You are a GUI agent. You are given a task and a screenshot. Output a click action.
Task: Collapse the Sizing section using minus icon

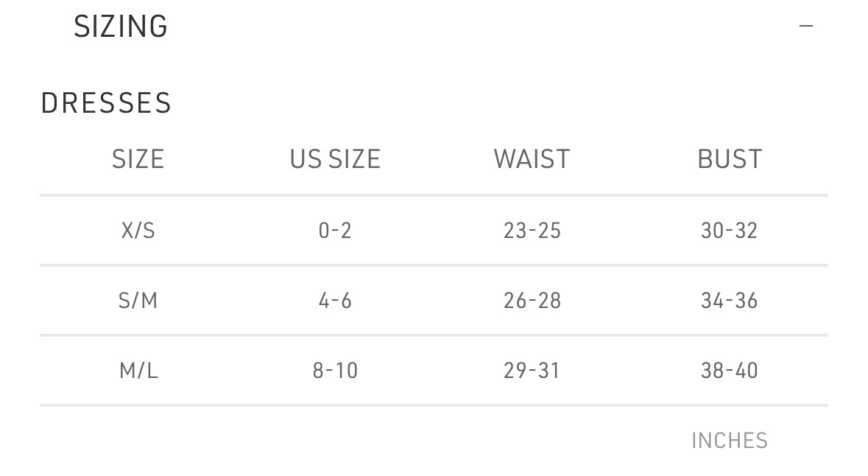point(806,26)
